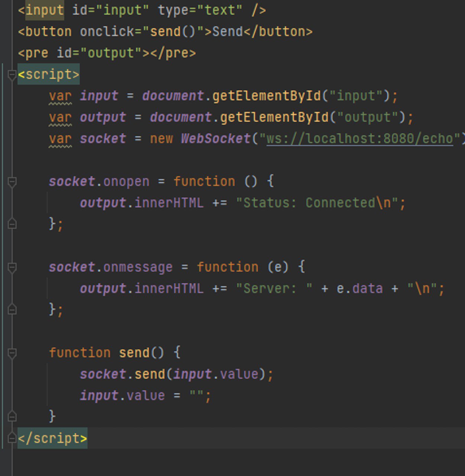Click the closing </button> tag

pyautogui.click(x=278, y=32)
